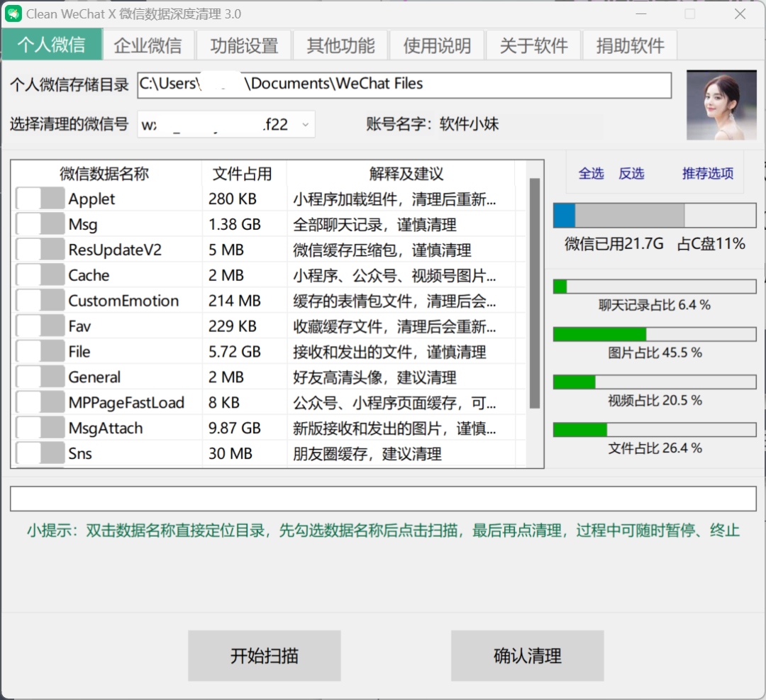Click the 30 MB size cell
The image size is (766, 700).
tap(230, 453)
